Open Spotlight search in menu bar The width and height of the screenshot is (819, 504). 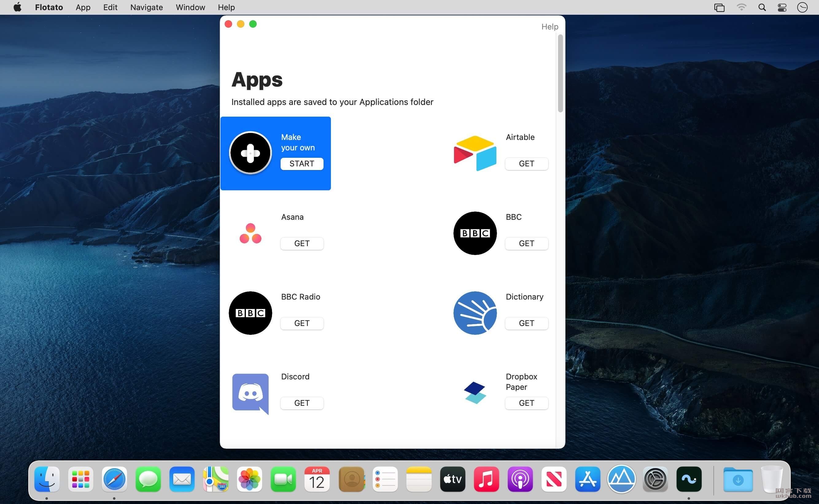762,7
